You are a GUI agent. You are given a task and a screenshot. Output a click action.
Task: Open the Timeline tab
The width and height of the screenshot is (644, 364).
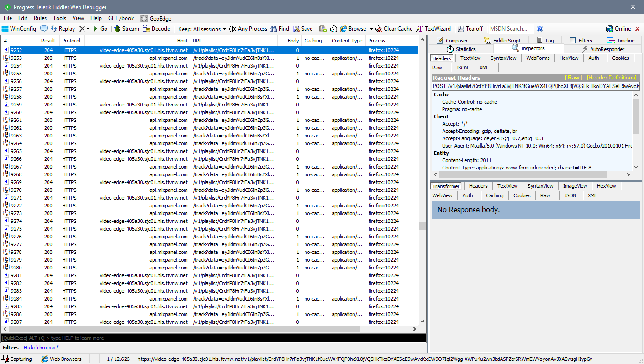[621, 41]
